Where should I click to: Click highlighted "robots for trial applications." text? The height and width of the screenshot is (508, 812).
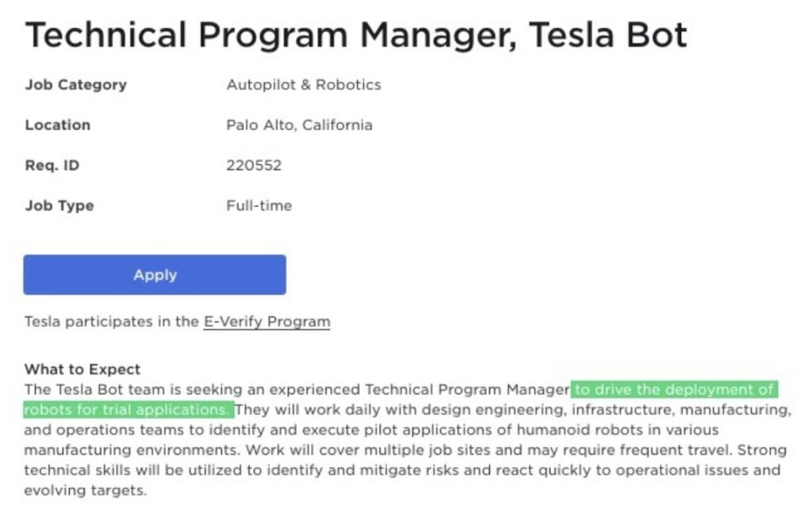click(x=127, y=410)
